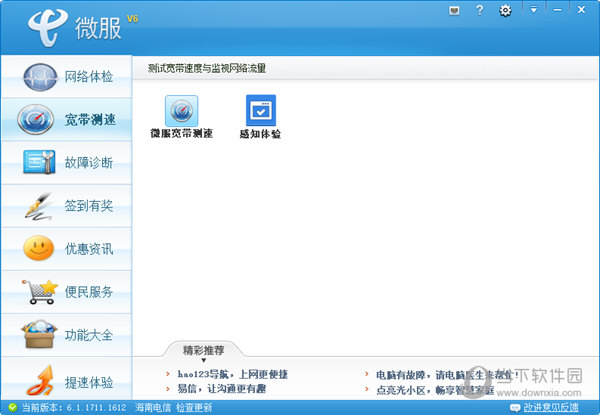
Task: Click the network device icon in title bar
Action: 454,11
